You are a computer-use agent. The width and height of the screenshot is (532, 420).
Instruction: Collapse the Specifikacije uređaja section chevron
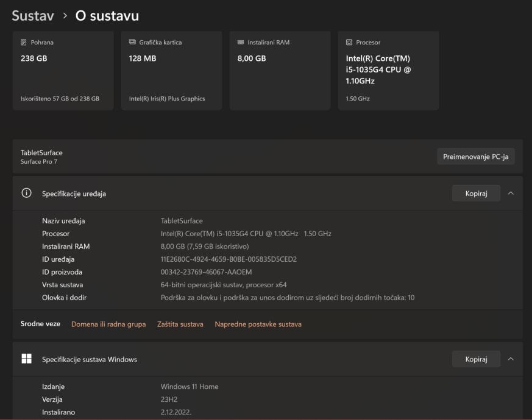pos(511,194)
